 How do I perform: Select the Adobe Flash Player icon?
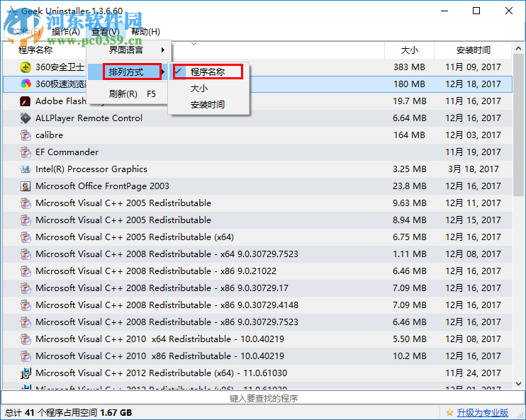pos(26,101)
